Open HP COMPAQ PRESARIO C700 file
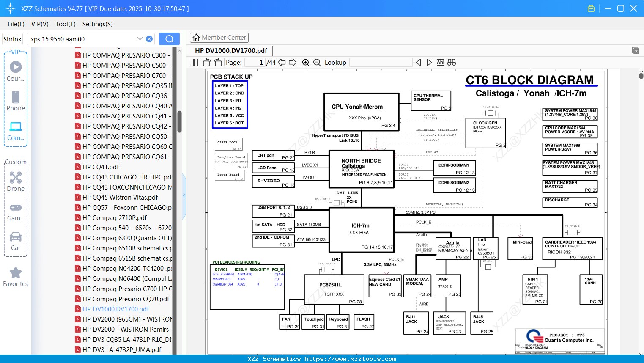This screenshot has width=644, height=363. (x=123, y=75)
